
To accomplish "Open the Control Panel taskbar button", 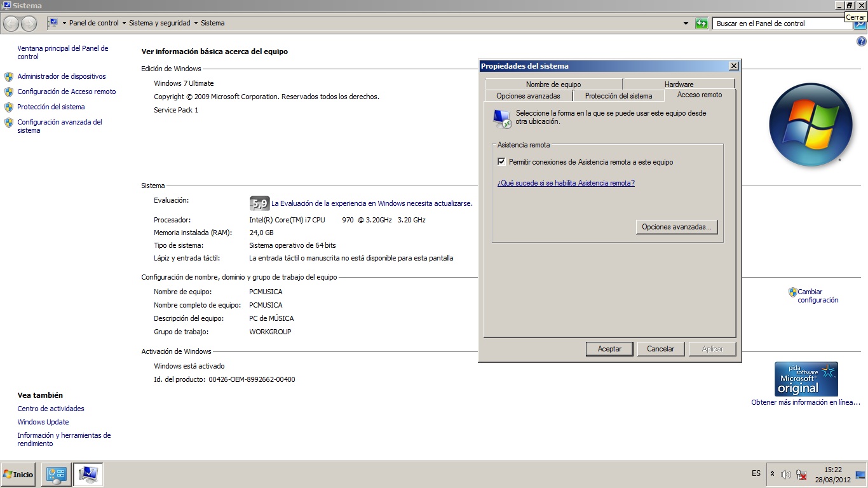I will [56, 475].
